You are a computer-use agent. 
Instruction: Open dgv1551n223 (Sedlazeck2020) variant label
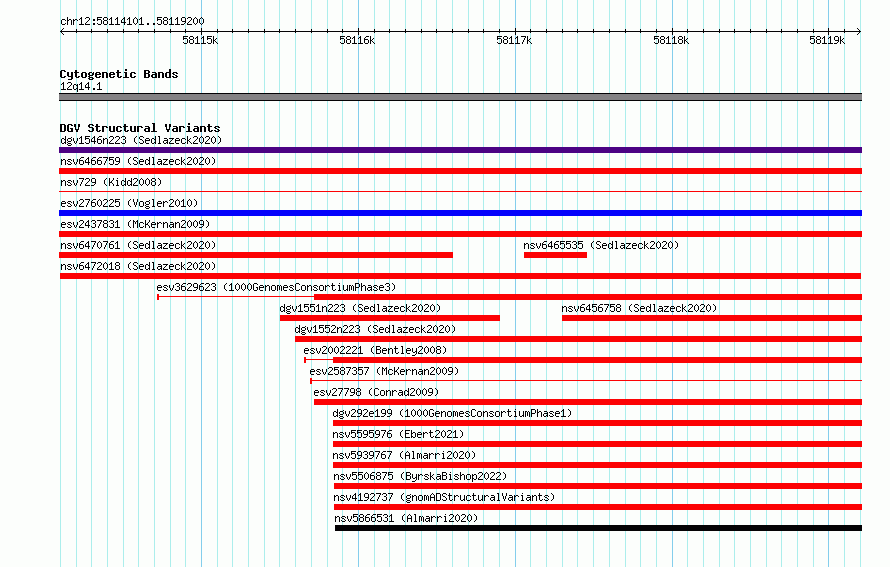click(x=360, y=308)
